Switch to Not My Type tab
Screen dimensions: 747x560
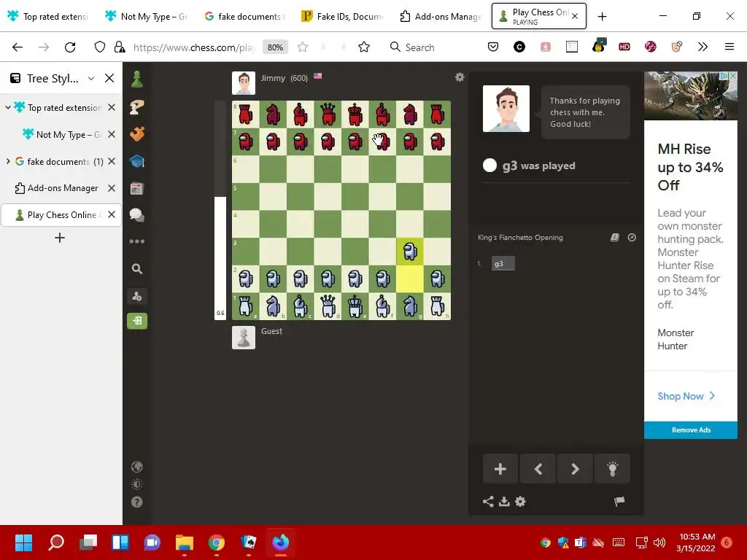(147, 16)
